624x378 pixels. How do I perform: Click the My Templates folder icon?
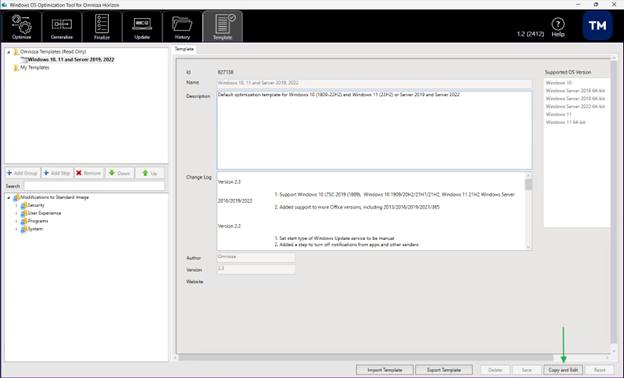click(x=16, y=68)
